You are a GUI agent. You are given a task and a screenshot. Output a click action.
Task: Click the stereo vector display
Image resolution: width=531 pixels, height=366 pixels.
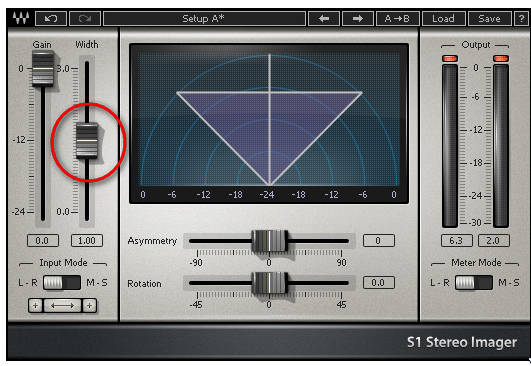[269, 124]
